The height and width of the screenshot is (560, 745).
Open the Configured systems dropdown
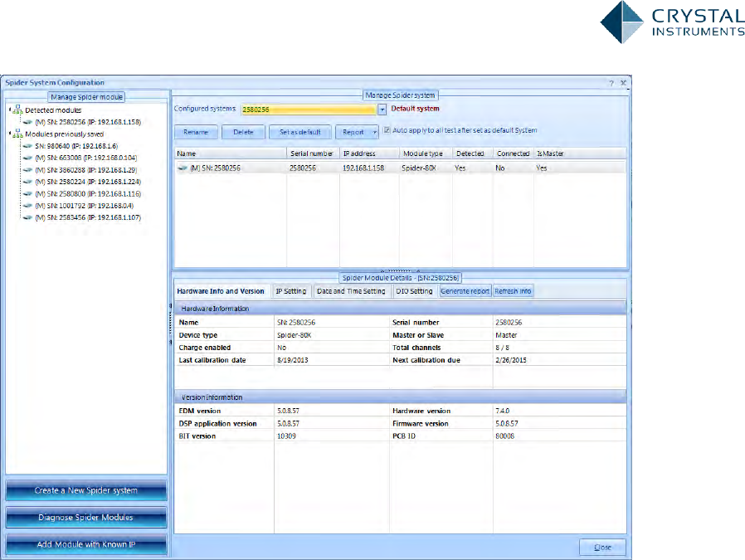(382, 109)
